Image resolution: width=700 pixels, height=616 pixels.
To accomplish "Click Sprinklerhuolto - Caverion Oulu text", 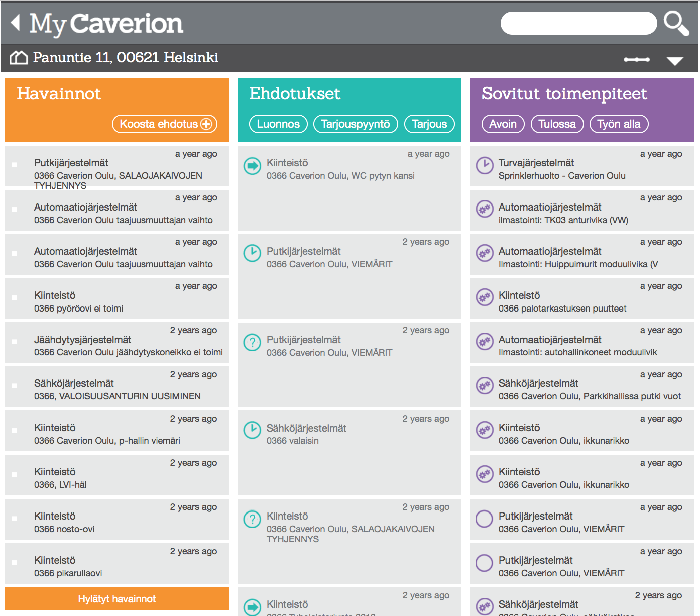I will tap(562, 176).
